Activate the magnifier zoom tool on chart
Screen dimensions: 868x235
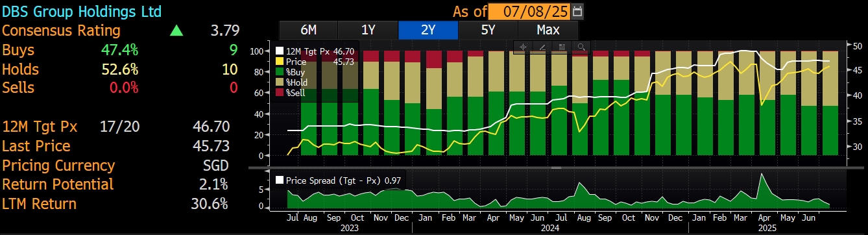click(581, 47)
